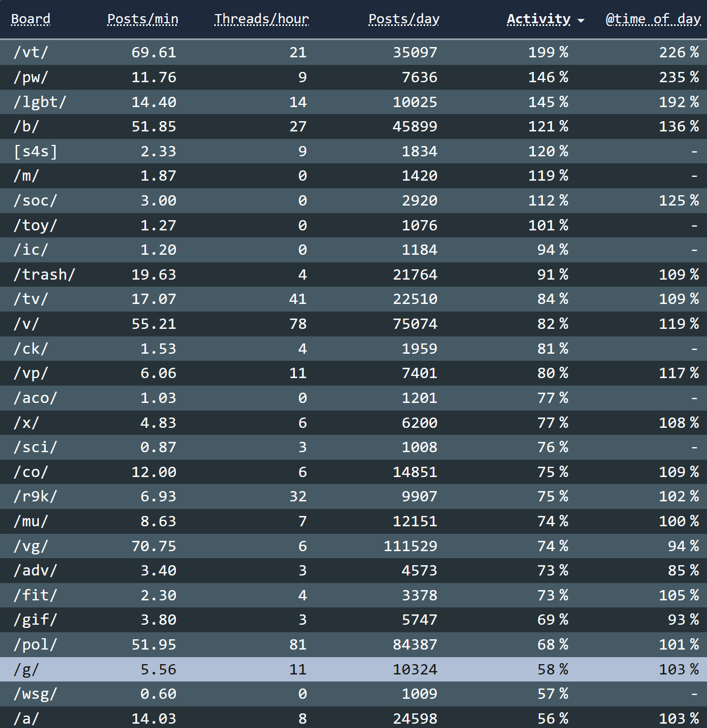Click the 85 % time-of-day value for /adv/
This screenshot has height=728, width=707.
click(x=683, y=571)
